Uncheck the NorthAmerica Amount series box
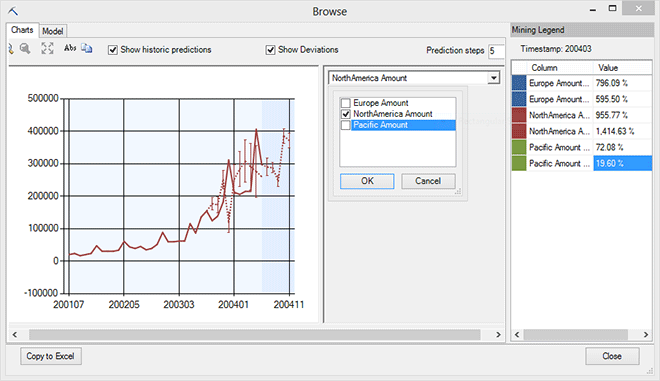Viewport: 660px width, 381px height. [x=346, y=114]
